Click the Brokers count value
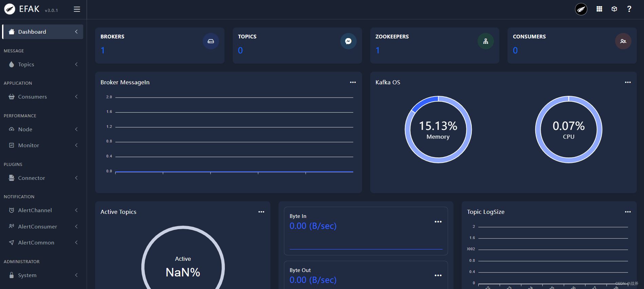Viewport: 644px width, 289px height. [x=103, y=50]
